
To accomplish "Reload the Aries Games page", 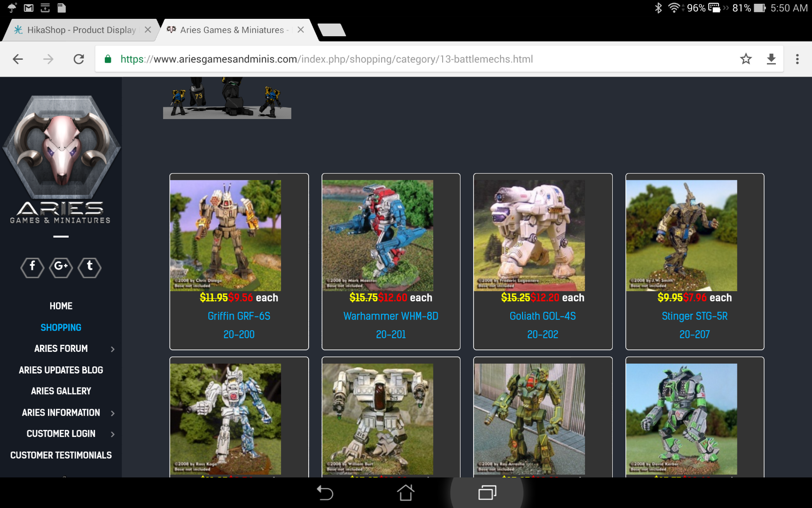I will 78,59.
